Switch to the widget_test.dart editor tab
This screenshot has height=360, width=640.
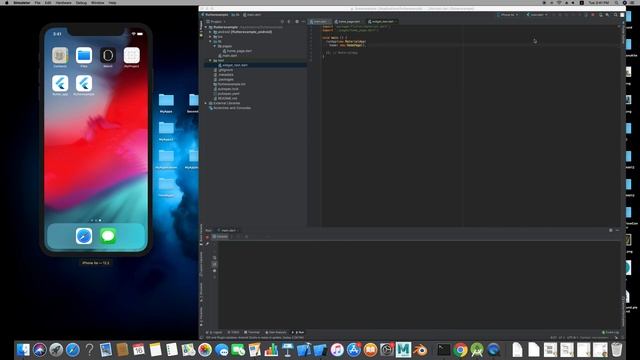click(382, 21)
